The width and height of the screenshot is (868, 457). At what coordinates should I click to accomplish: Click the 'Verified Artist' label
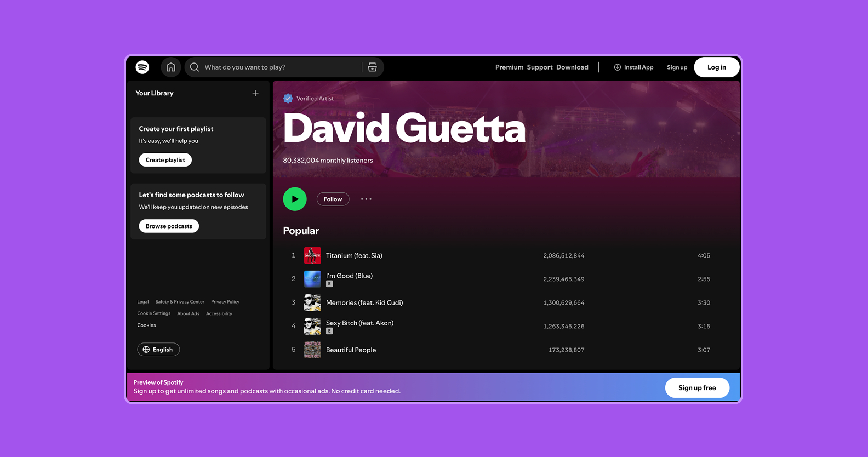coord(315,99)
